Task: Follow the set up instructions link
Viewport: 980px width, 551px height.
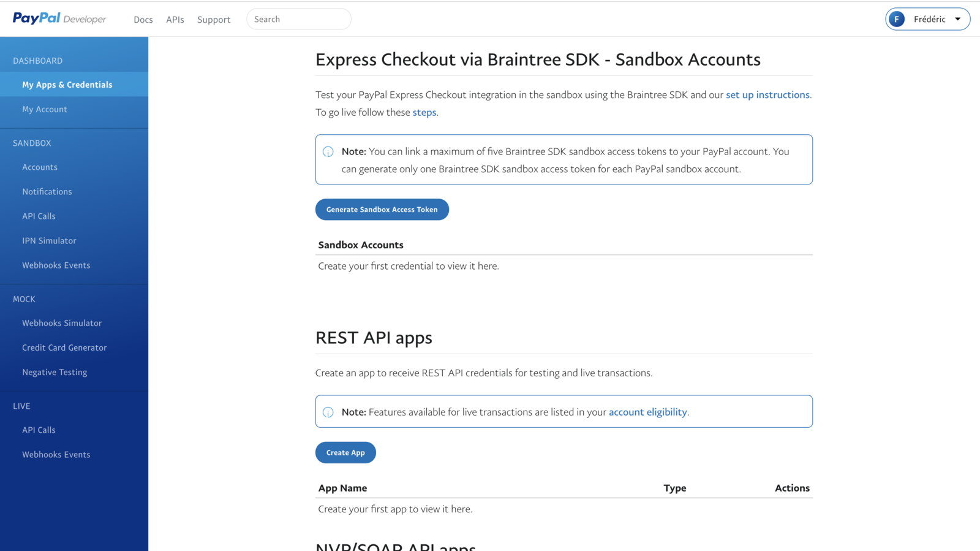Action: tap(767, 94)
